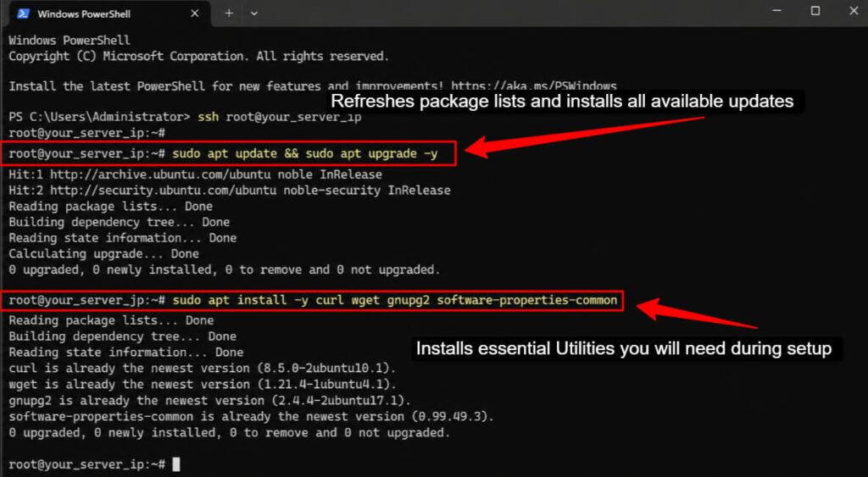
Task: Minimize the terminal window
Action: pyautogui.click(x=776, y=11)
